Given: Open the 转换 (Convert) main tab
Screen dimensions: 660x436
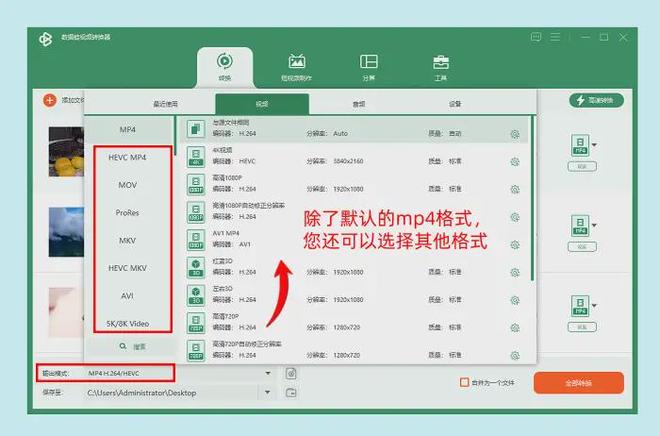Looking at the screenshot, I should (x=225, y=67).
